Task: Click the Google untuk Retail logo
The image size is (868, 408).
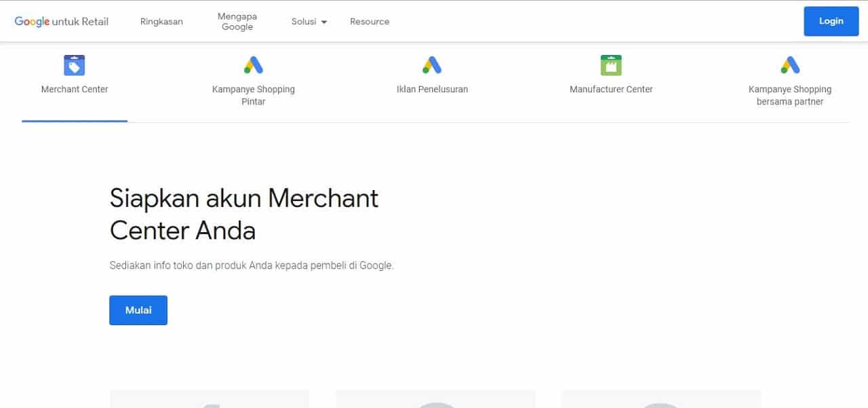Action: pos(62,22)
